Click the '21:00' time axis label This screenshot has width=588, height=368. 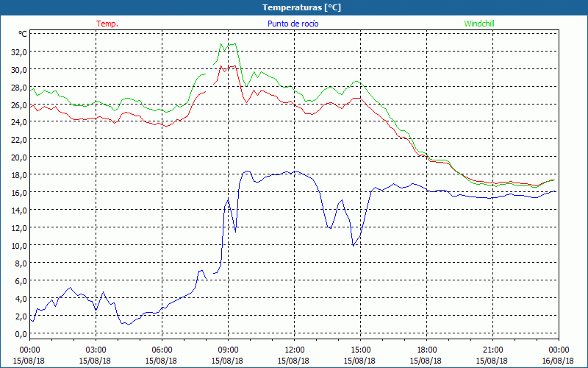492,350
